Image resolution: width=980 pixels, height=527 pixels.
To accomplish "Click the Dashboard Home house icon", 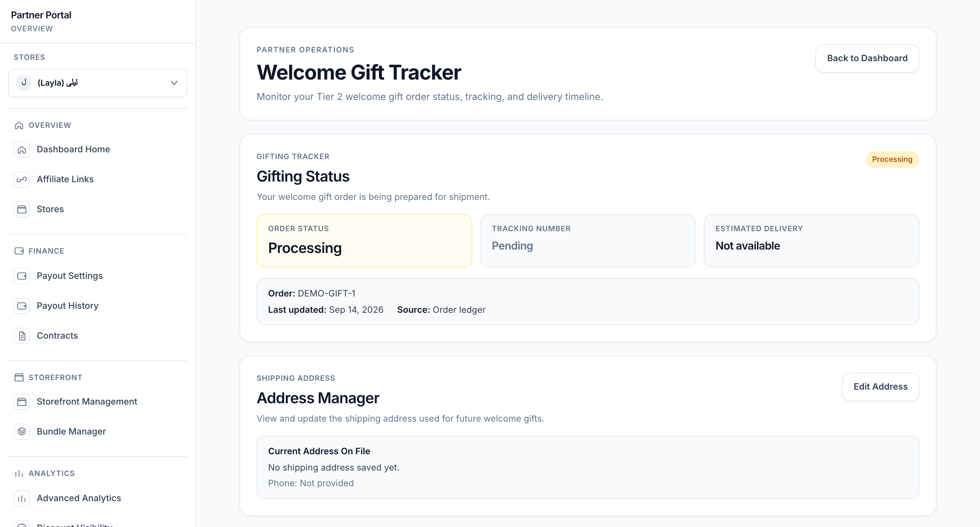I will (x=22, y=150).
